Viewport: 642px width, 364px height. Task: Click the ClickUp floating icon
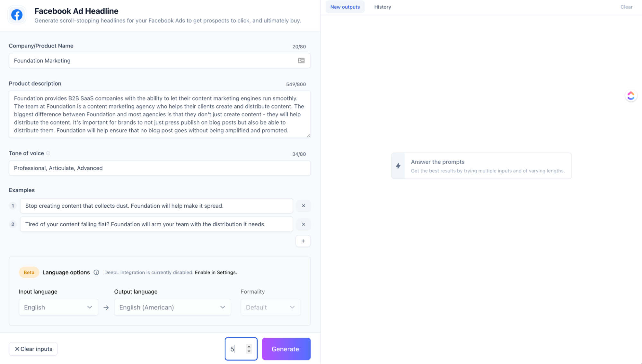(631, 96)
